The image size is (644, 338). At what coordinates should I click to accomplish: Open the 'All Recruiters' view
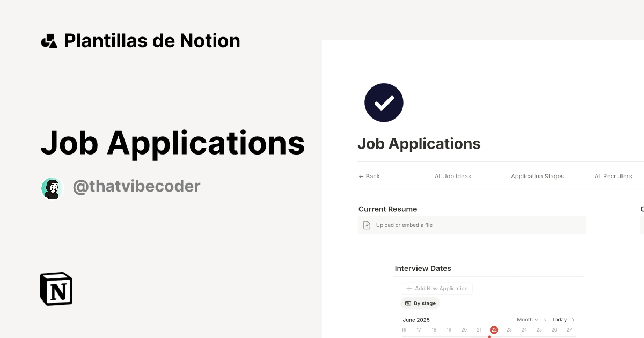(x=613, y=176)
